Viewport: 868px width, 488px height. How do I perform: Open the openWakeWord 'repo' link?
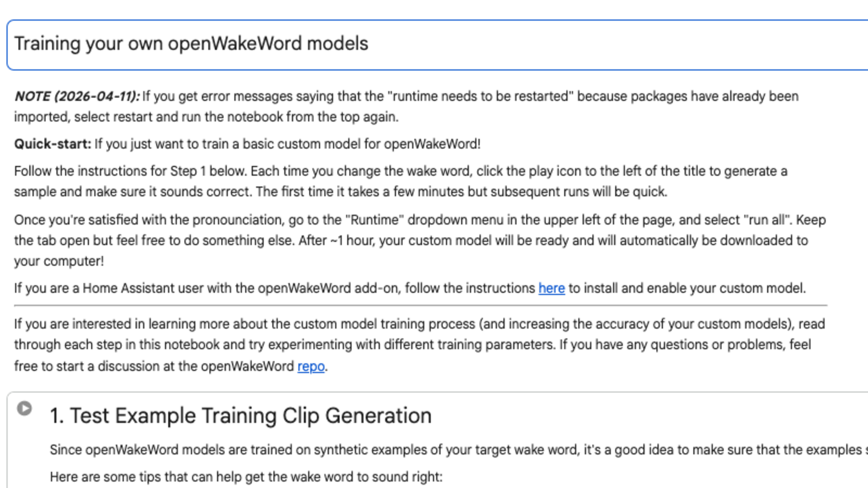(x=311, y=366)
